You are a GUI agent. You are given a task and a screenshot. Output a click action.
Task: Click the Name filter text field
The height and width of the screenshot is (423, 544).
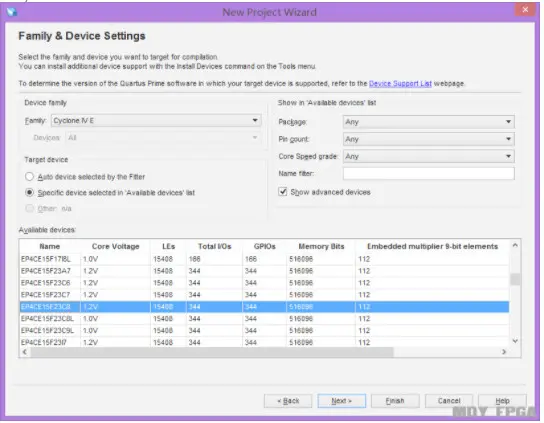click(428, 174)
